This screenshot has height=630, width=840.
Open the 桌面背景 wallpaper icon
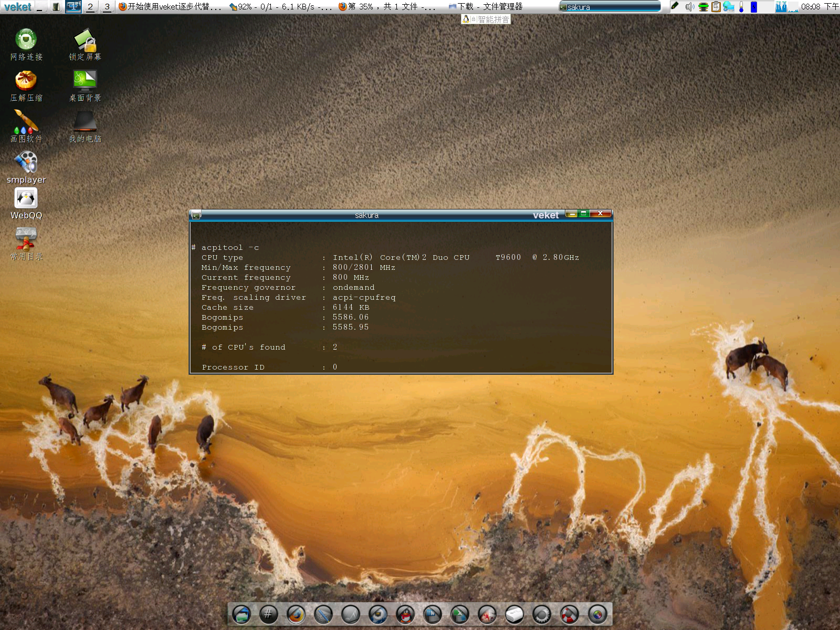(x=85, y=86)
